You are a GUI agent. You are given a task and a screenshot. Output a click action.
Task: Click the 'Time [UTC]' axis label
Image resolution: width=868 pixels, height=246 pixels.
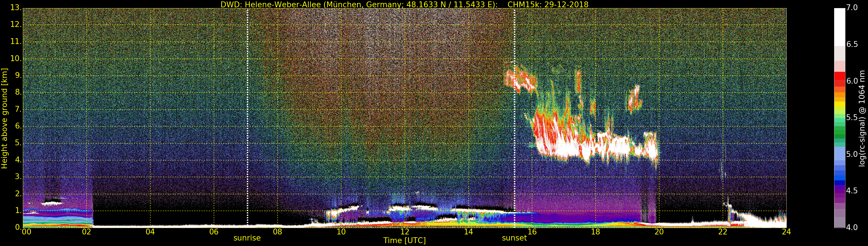(404, 241)
